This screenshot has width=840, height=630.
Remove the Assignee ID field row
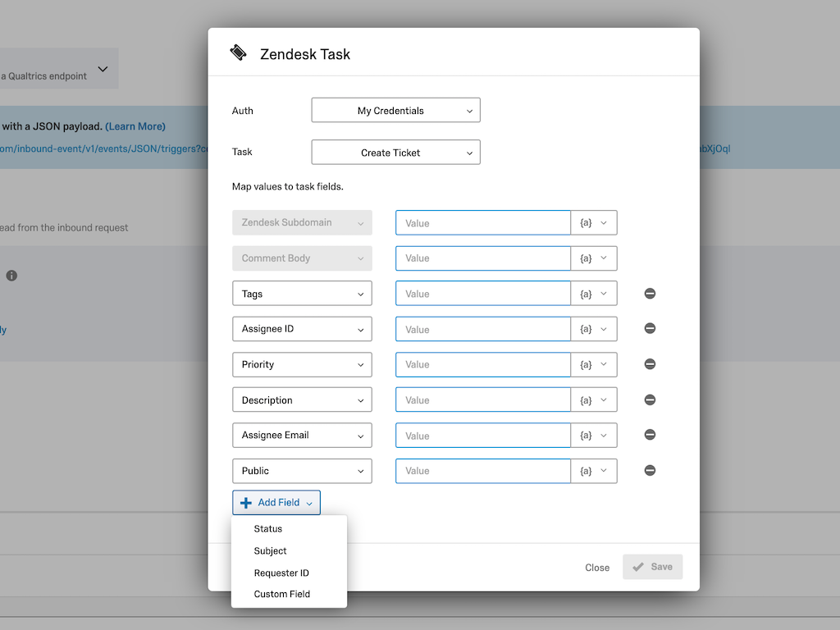[x=650, y=328]
